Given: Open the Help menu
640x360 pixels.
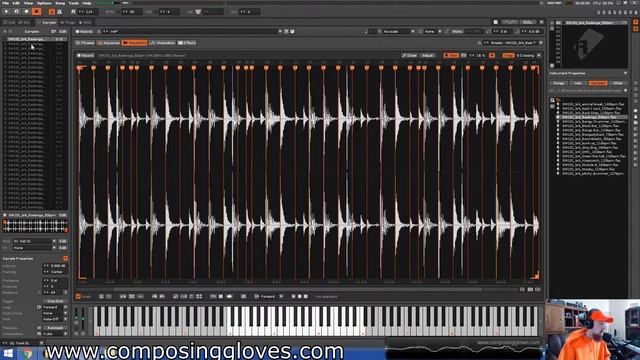Looking at the screenshot, I should pyautogui.click(x=87, y=3).
